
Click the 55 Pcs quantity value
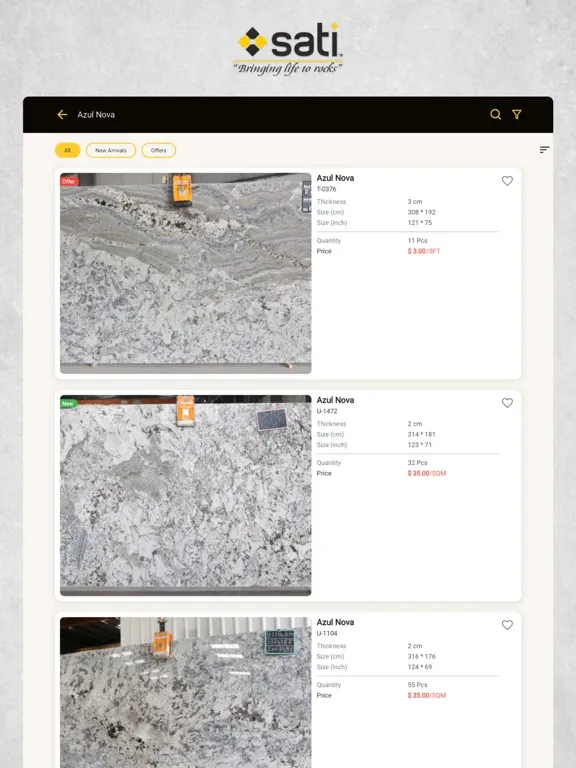click(417, 685)
